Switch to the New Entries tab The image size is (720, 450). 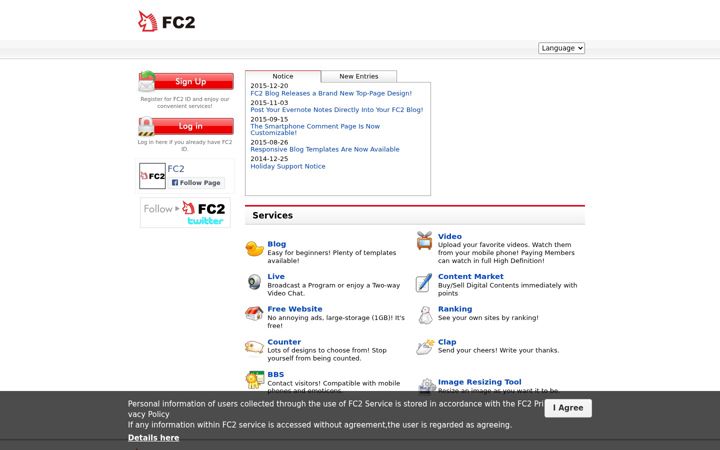coord(359,76)
